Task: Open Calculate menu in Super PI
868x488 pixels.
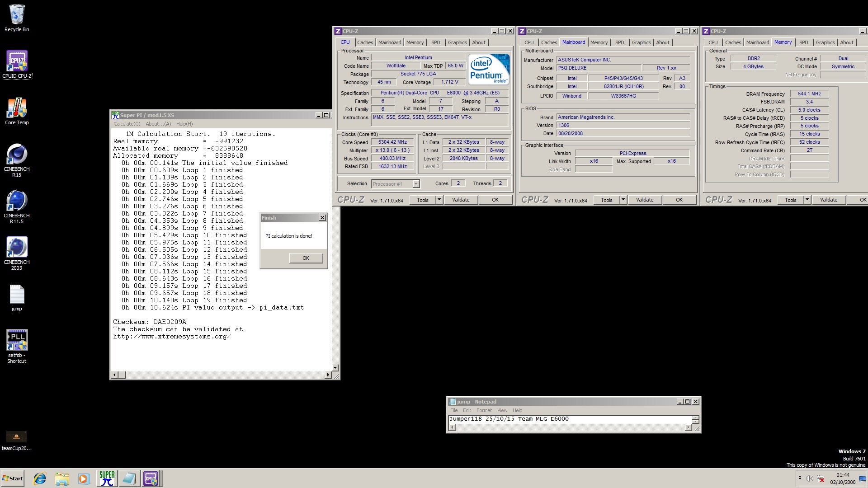Action: click(127, 124)
